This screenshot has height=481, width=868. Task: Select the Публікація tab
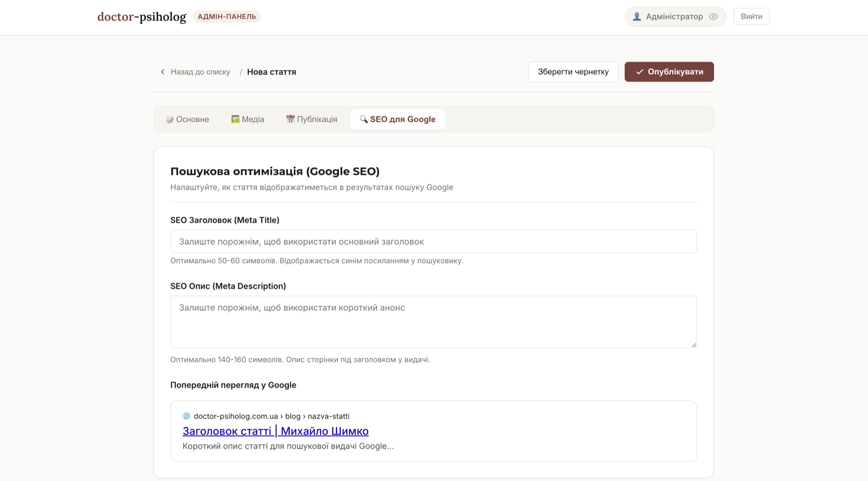click(312, 119)
